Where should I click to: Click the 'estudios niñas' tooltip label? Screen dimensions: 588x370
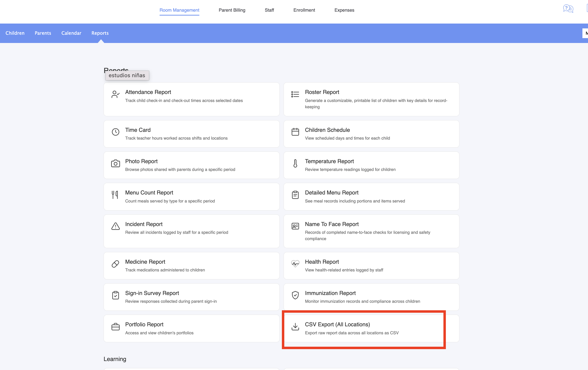[127, 75]
